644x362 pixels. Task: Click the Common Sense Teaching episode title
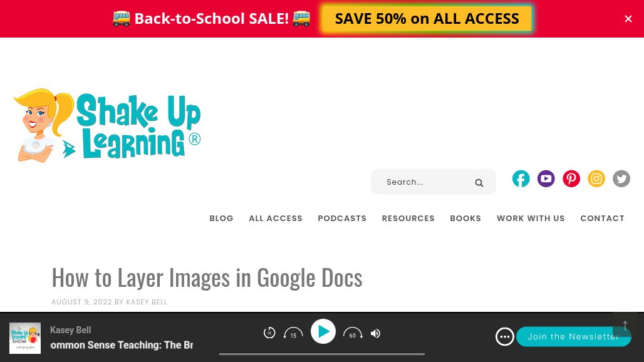[x=122, y=345]
